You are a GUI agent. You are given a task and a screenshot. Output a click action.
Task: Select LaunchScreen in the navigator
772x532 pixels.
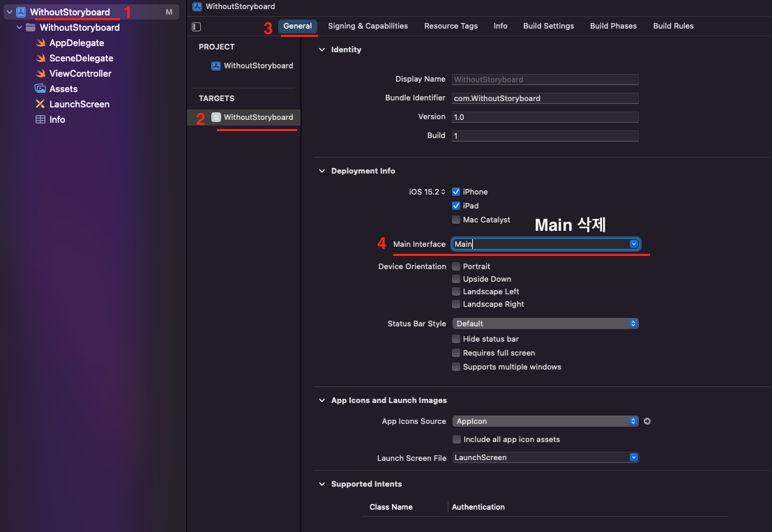pyautogui.click(x=80, y=104)
